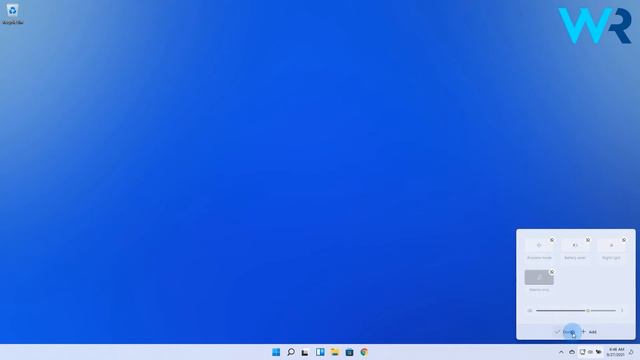This screenshot has height=360, width=640.
Task: Launch Google Chrome from taskbar
Action: [x=364, y=352]
